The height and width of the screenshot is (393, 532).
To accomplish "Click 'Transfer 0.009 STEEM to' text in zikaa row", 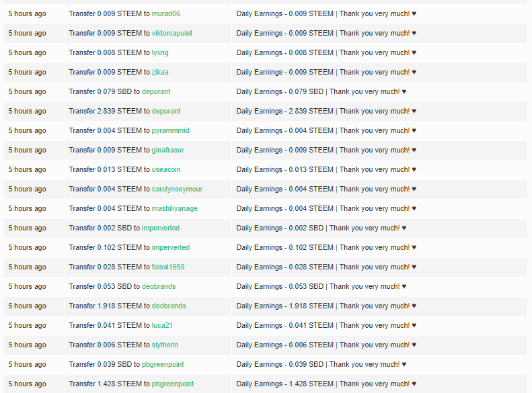I will pyautogui.click(x=109, y=72).
